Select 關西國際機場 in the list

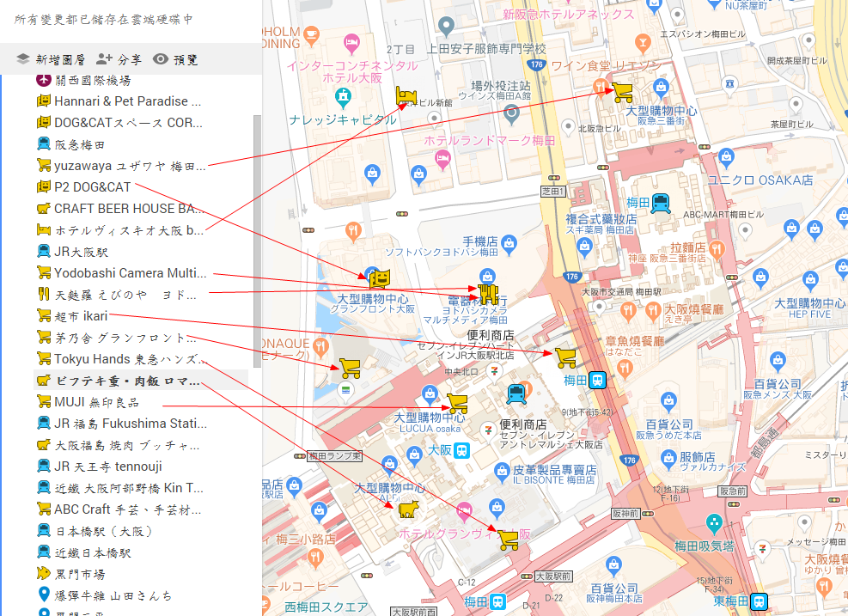pos(84,80)
